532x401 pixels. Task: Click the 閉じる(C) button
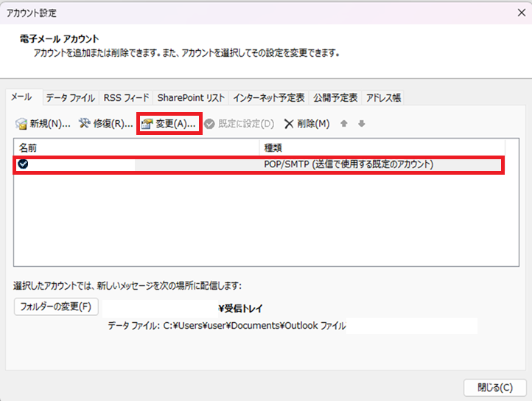pos(494,387)
